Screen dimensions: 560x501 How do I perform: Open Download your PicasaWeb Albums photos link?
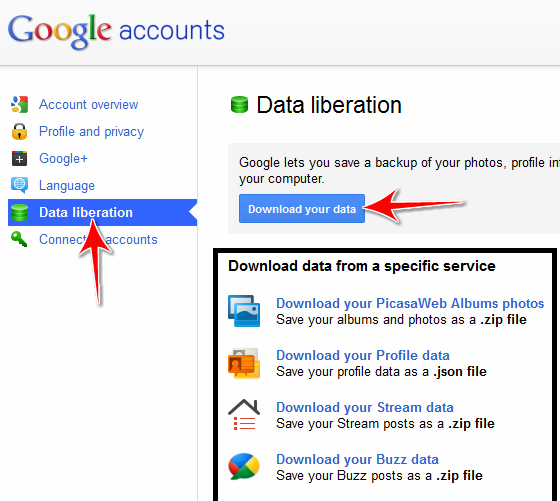(x=410, y=303)
